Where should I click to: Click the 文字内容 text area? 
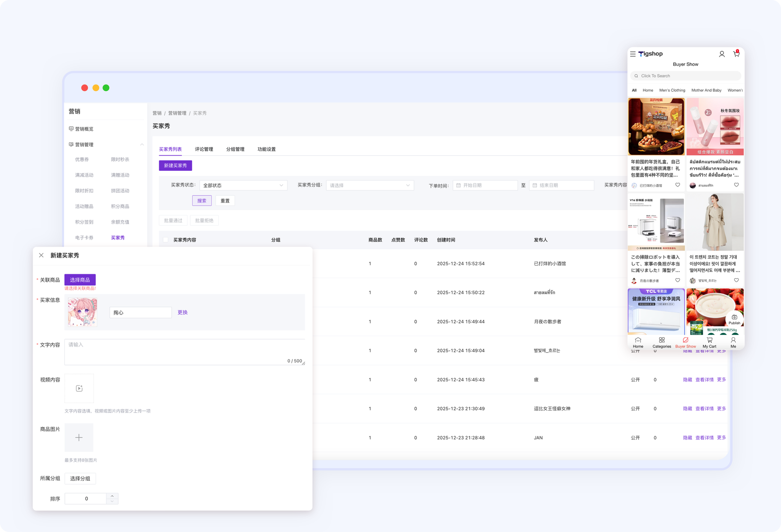[x=185, y=352]
